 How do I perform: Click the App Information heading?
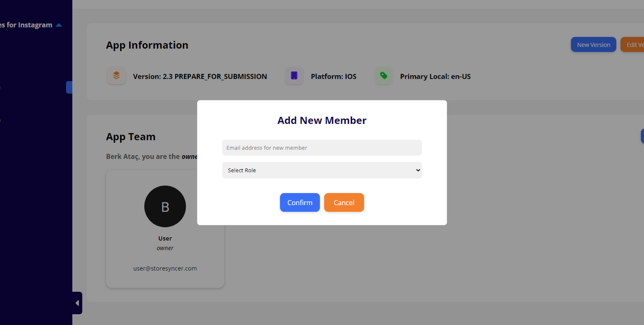[147, 45]
